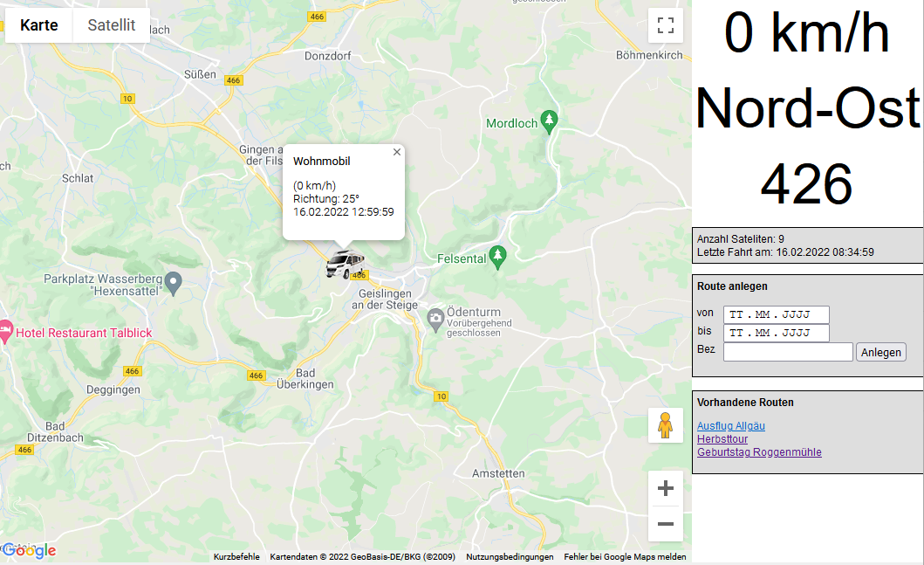Click the 'von' start date field
The image size is (924, 565).
[x=776, y=314]
